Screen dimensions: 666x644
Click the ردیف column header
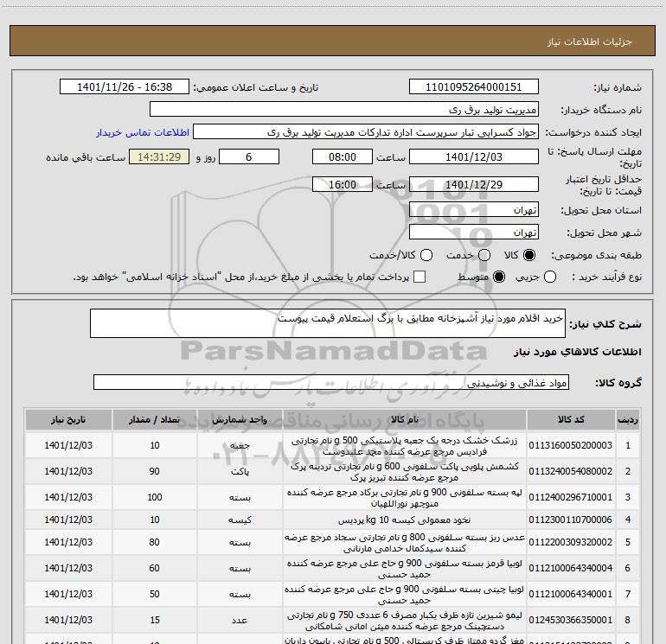628,420
